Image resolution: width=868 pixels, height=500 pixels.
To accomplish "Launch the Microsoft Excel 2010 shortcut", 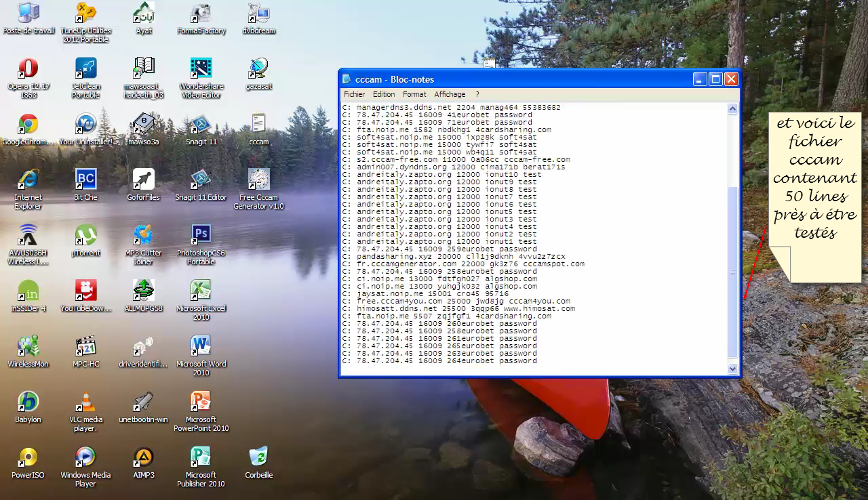I will tap(201, 291).
